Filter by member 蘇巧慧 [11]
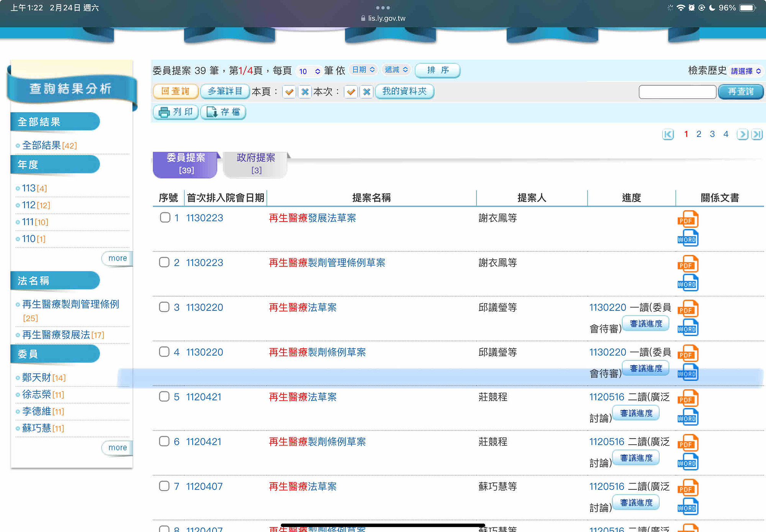Image resolution: width=766 pixels, height=532 pixels. (x=43, y=428)
